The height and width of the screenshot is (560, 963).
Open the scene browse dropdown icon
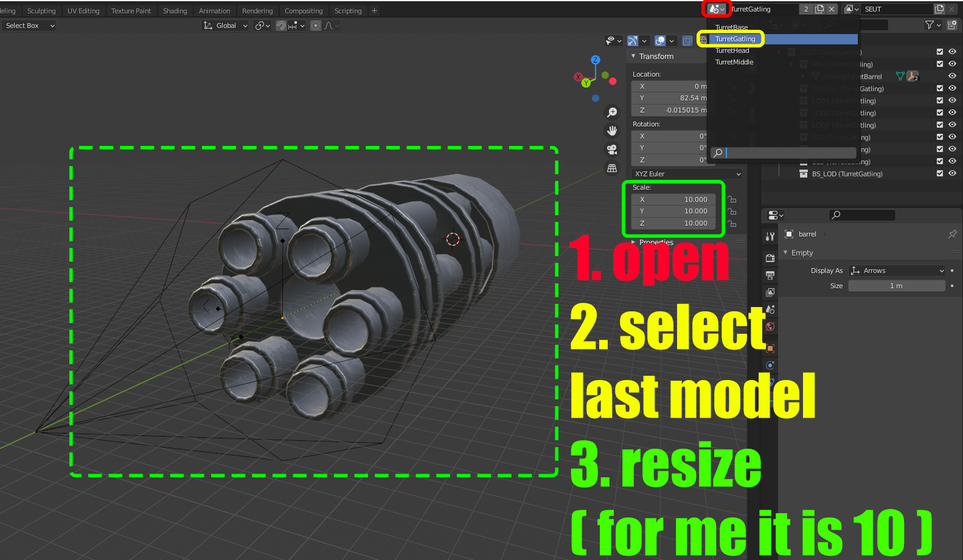pyautogui.click(x=717, y=9)
